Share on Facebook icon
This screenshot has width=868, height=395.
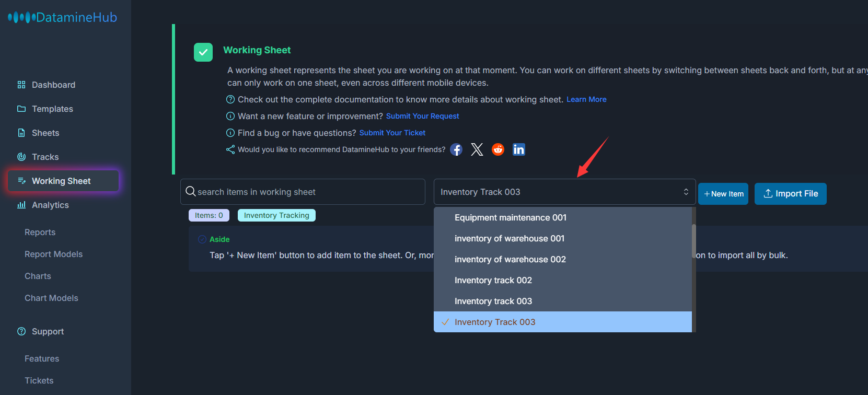pos(456,150)
